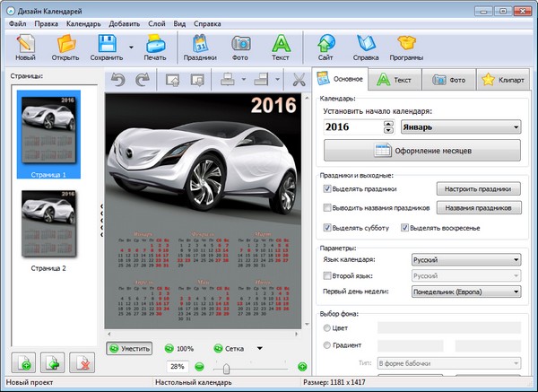
Task: Toggle Выделять праздники checkbox
Action: coord(327,188)
